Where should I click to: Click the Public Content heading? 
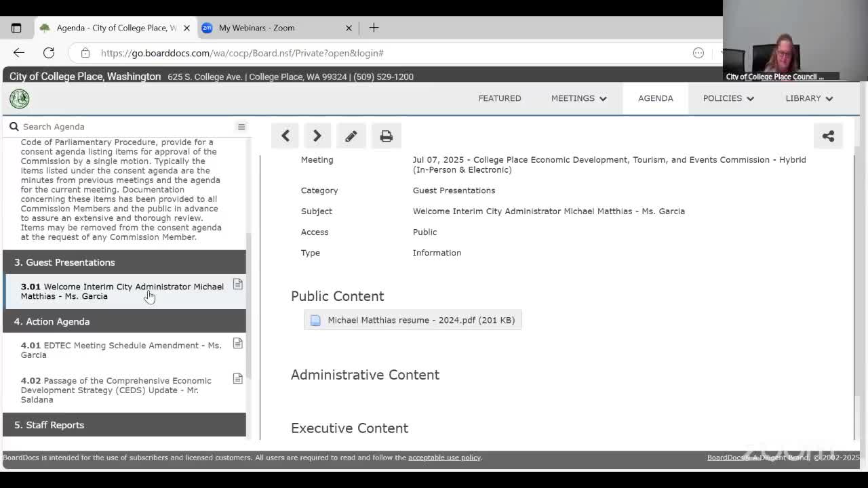[x=337, y=296]
